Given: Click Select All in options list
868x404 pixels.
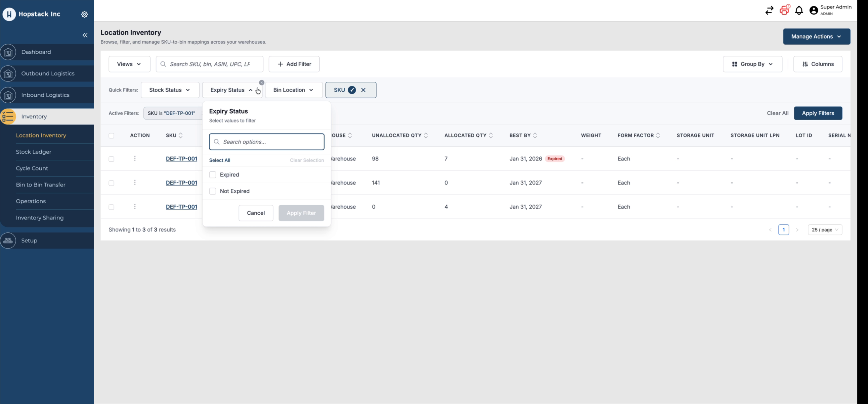Looking at the screenshot, I should (x=219, y=160).
